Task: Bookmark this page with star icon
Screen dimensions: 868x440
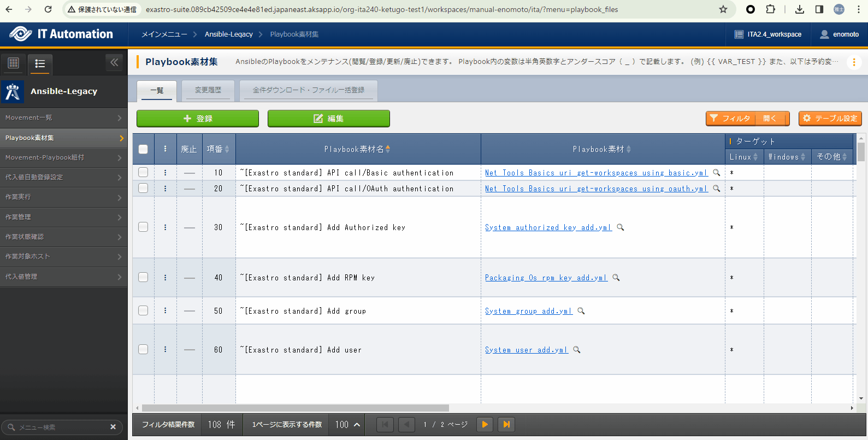Action: [x=723, y=9]
